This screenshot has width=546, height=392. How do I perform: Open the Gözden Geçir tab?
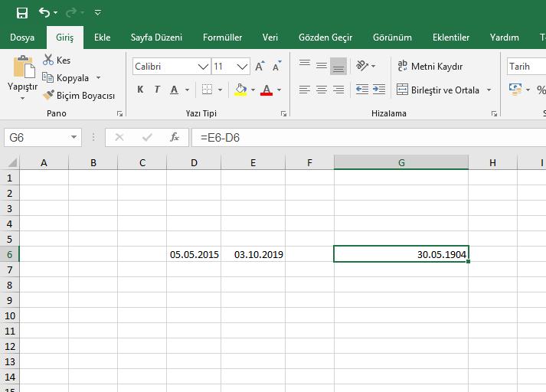(x=325, y=38)
